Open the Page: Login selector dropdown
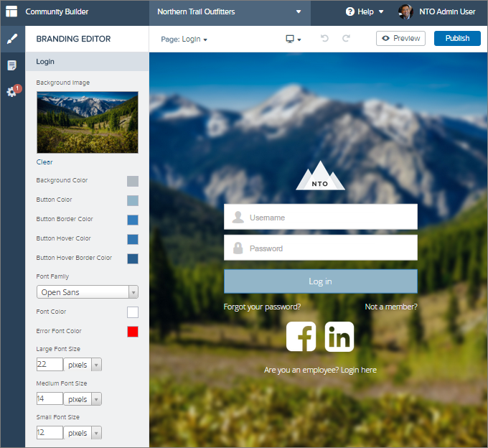This screenshot has height=448, width=488. click(184, 39)
